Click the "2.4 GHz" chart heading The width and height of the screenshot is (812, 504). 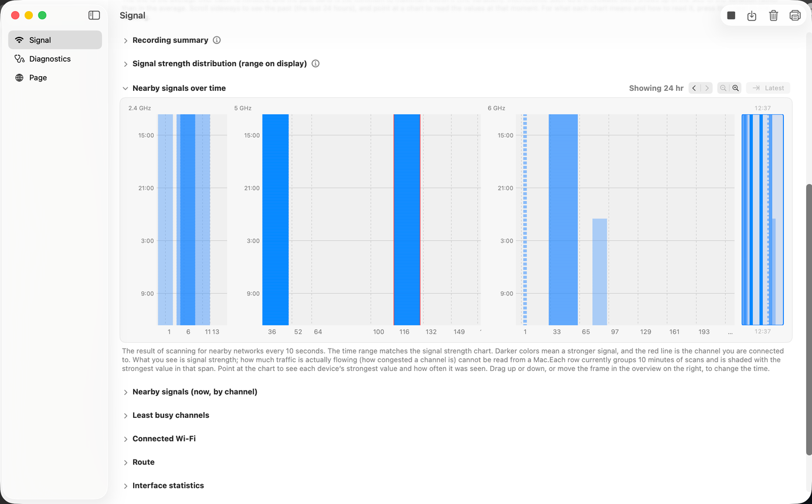[x=140, y=108]
